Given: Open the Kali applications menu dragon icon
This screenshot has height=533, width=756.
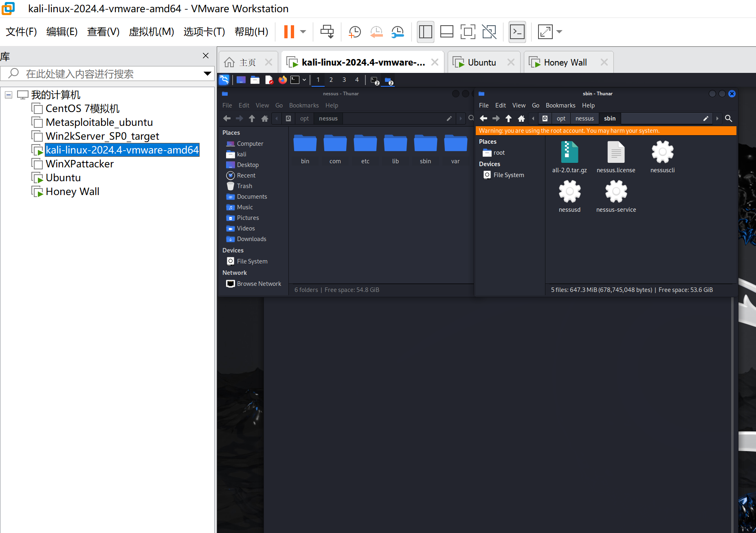Looking at the screenshot, I should click(224, 80).
